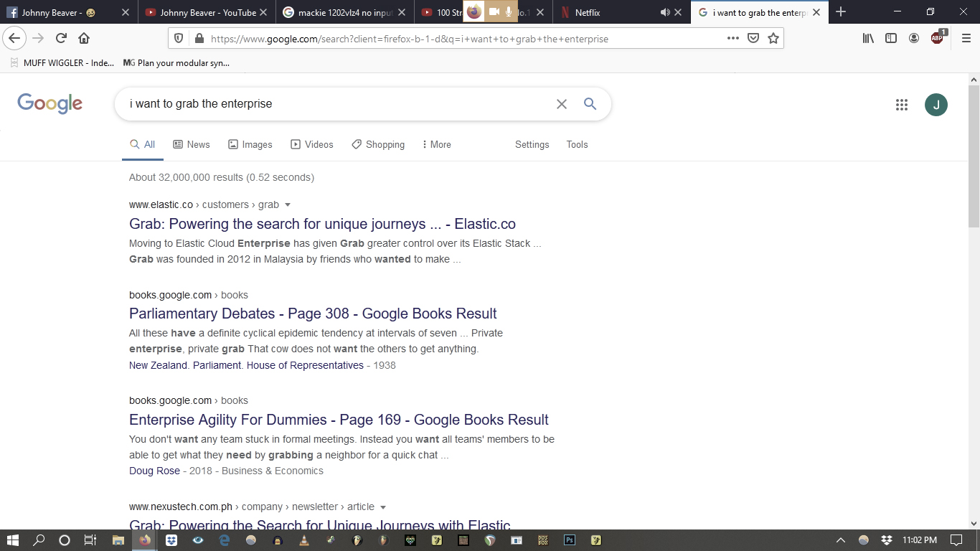Switch to mackie 1202vlz4 Google tab
This screenshot has width=980, height=551.
click(345, 12)
